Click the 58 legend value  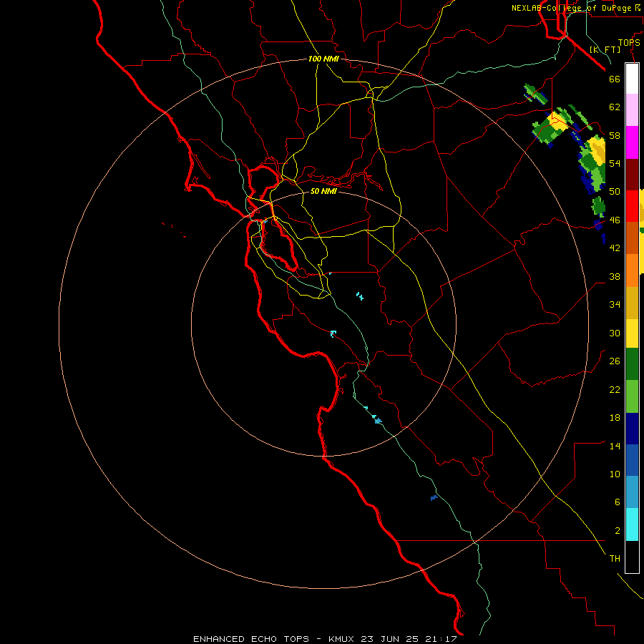point(615,135)
